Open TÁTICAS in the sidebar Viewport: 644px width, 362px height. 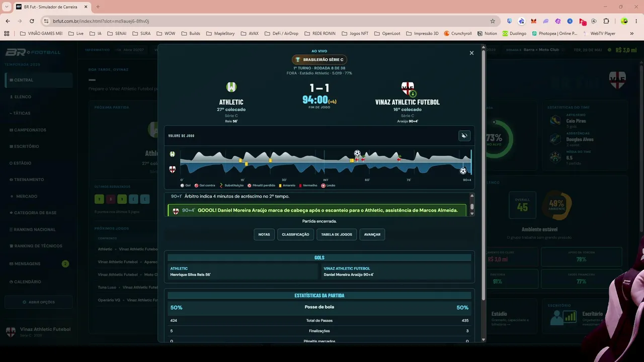(x=39, y=113)
